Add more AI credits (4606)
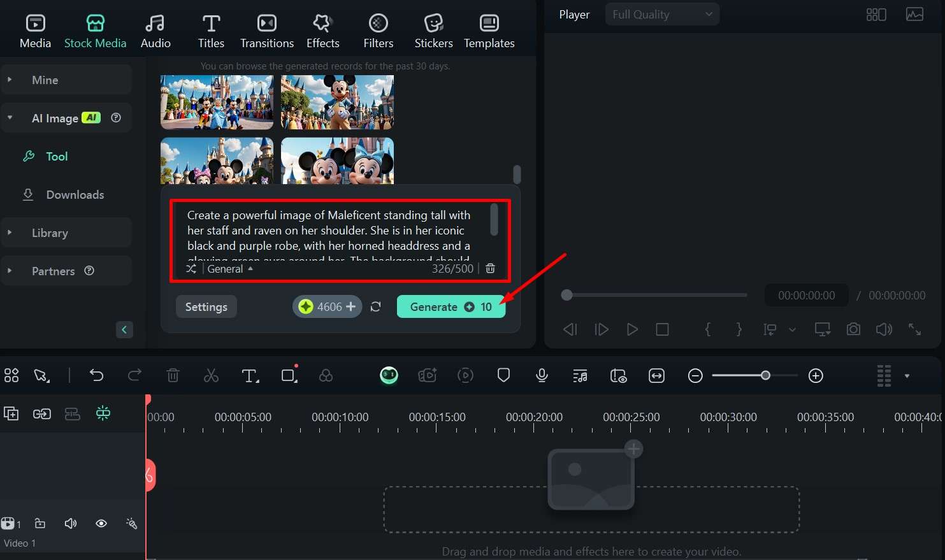Screen dimensions: 945x560 [350, 306]
